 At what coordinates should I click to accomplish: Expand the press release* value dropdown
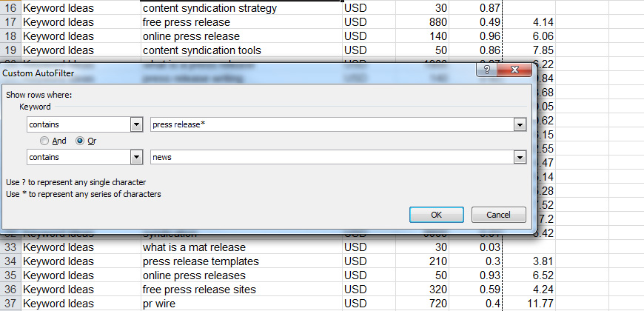pyautogui.click(x=520, y=125)
